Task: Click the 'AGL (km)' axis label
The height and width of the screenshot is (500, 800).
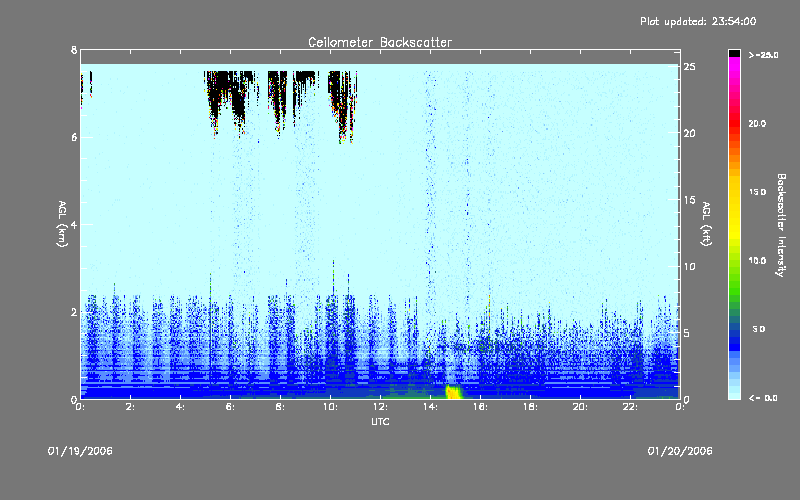Action: point(62,223)
